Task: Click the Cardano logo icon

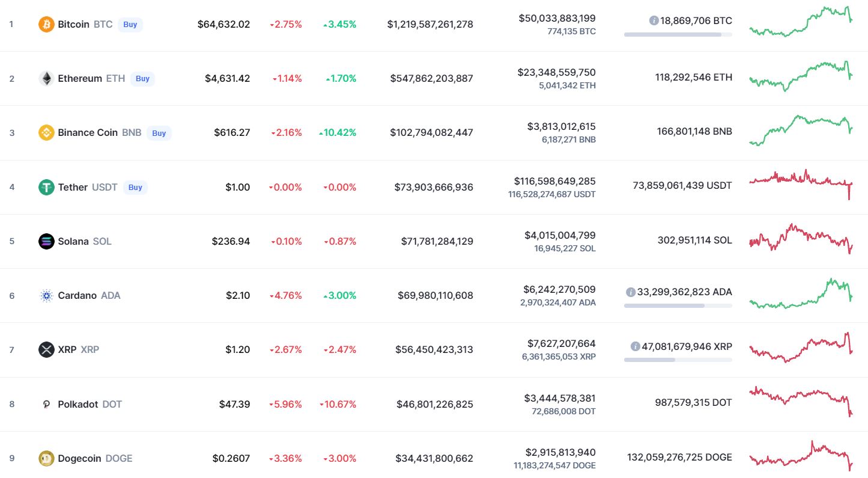Action: 46,295
